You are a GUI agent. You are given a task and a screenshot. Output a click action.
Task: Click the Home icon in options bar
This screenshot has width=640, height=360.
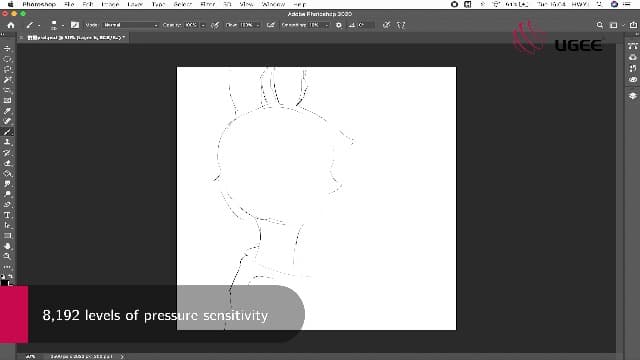11,25
